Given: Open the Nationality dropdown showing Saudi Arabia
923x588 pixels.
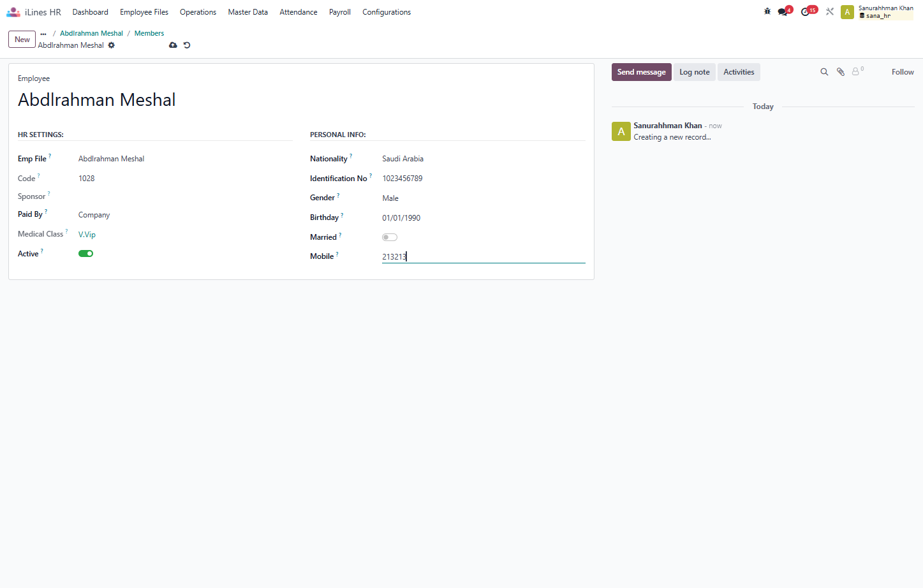Looking at the screenshot, I should 484,159.
